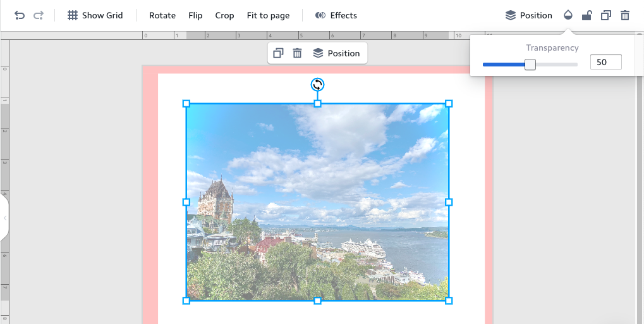This screenshot has height=324, width=644.
Task: Open the Flip option
Action: click(195, 16)
